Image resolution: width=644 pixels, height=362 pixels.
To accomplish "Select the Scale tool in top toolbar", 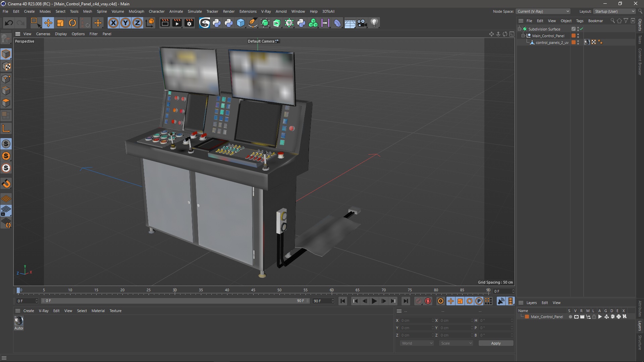I will [60, 23].
